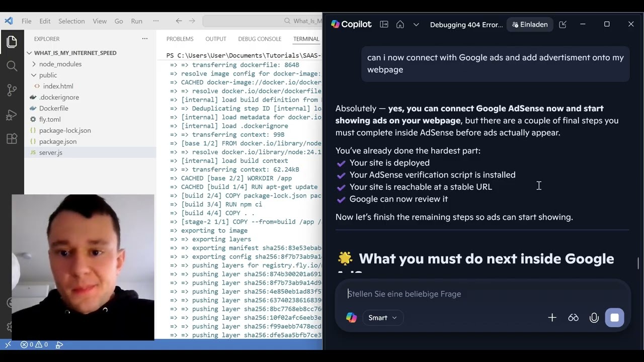This screenshot has width=644, height=362.
Task: Open the View menu
Action: point(100,21)
